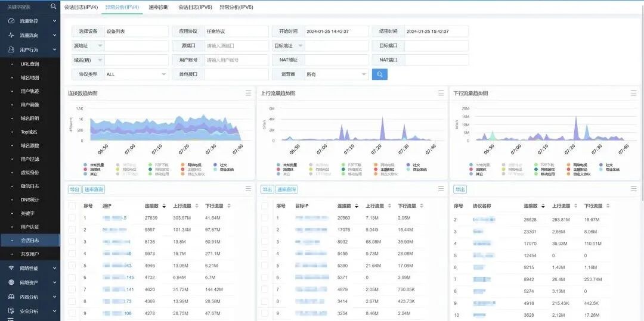644x321 pixels.
Task: Click the 流量流向 pulse icon in sidebar
Action: point(11,35)
